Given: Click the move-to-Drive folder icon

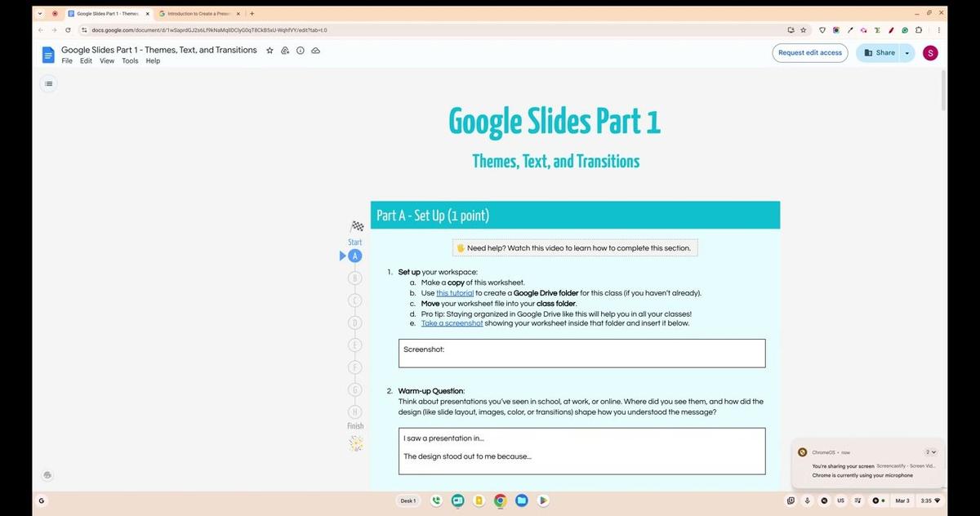Looking at the screenshot, I should 285,51.
